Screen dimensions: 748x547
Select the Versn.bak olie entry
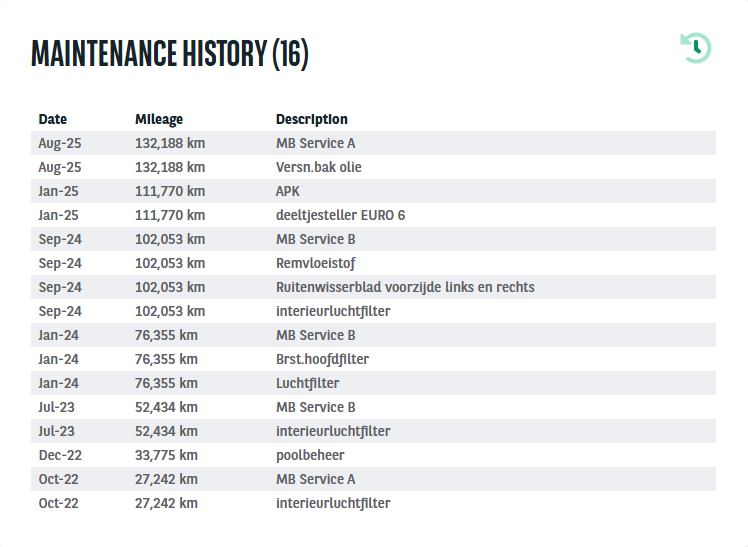(x=319, y=167)
